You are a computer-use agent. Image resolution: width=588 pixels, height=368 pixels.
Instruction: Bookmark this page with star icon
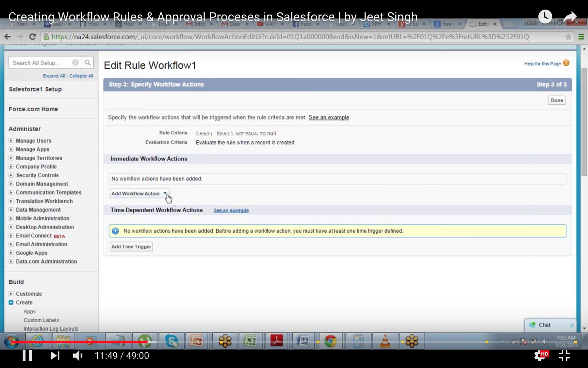point(568,37)
